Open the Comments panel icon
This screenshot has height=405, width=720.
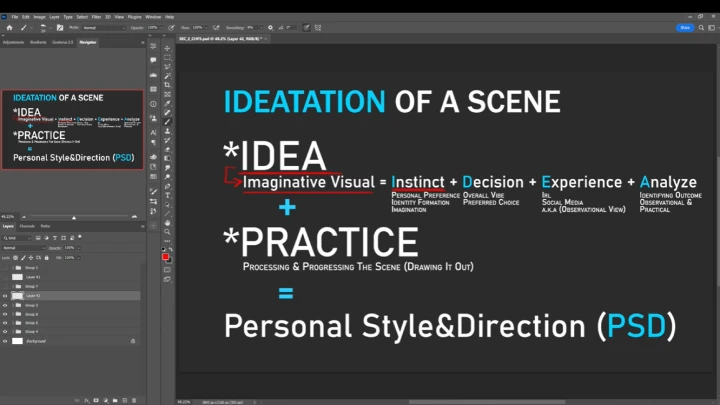pos(153,60)
